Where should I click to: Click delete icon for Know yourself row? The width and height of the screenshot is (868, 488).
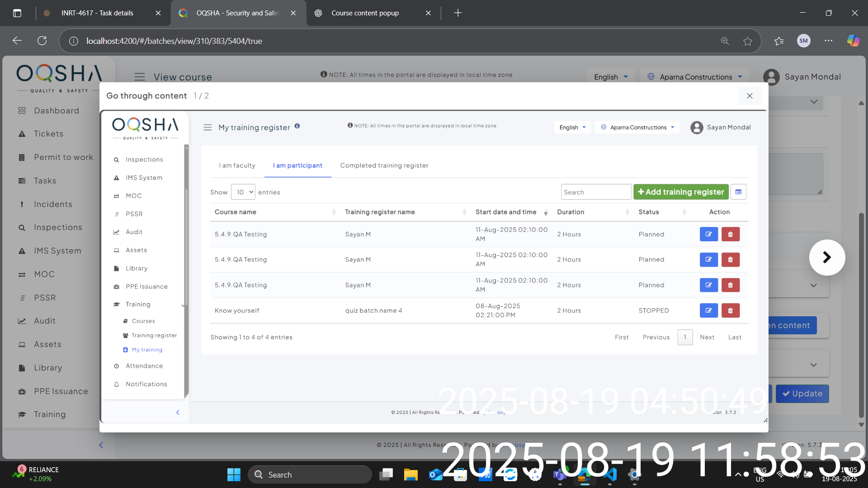tap(730, 310)
